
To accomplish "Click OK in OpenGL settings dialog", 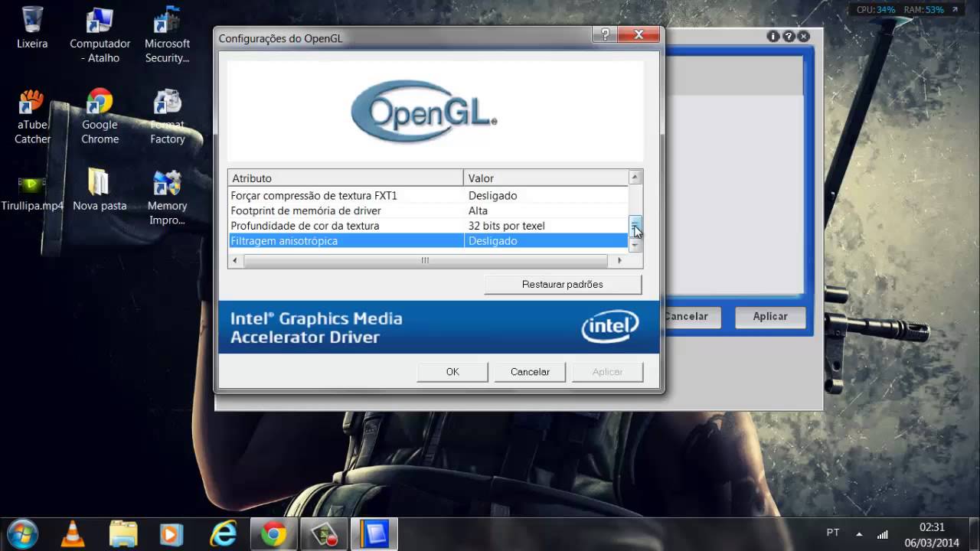I will (x=452, y=372).
